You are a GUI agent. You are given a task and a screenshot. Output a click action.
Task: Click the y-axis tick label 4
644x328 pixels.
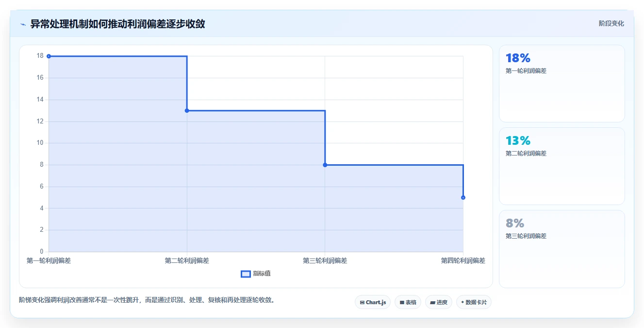42,208
